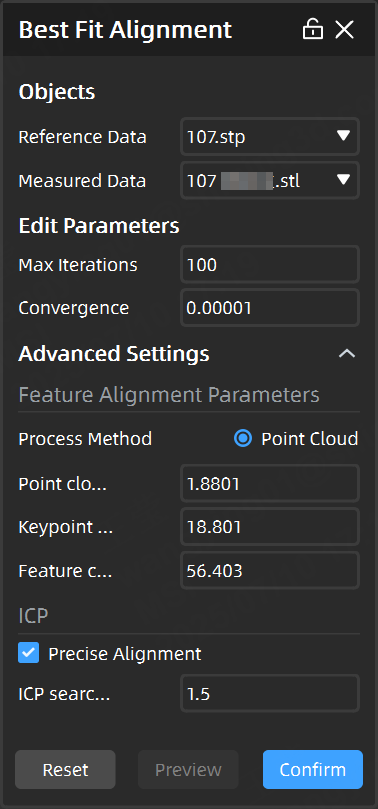The width and height of the screenshot is (378, 809).
Task: Click the lock icon in title bar
Action: 313,30
